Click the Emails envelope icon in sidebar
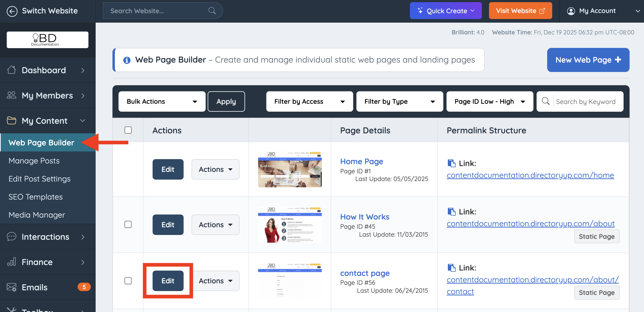This screenshot has height=312, width=644. click(x=12, y=287)
